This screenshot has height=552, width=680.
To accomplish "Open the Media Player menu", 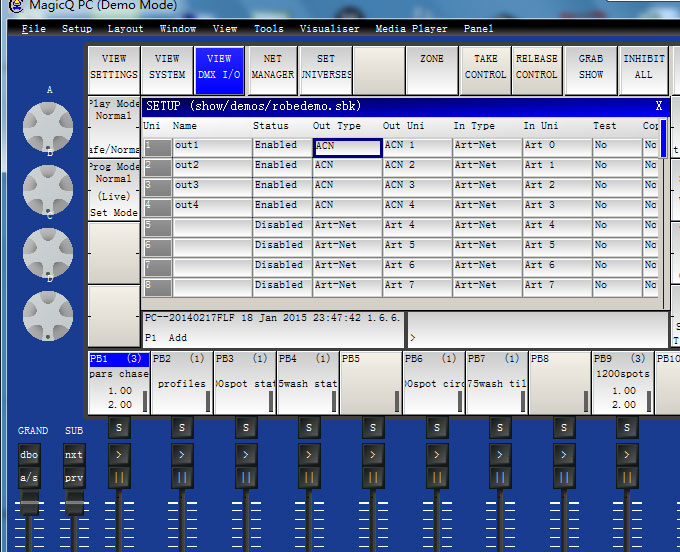I will click(411, 29).
